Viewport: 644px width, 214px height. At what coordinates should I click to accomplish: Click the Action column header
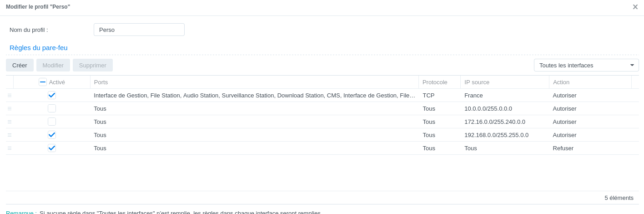(589, 82)
